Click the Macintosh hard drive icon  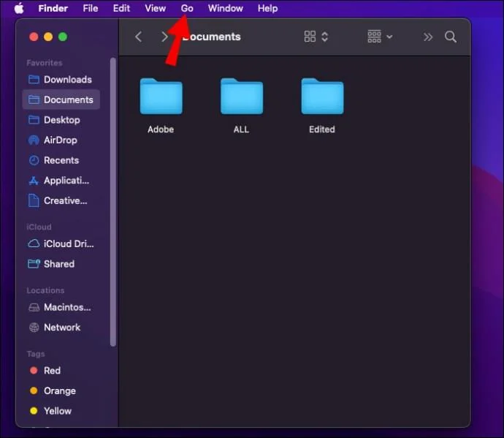click(34, 308)
